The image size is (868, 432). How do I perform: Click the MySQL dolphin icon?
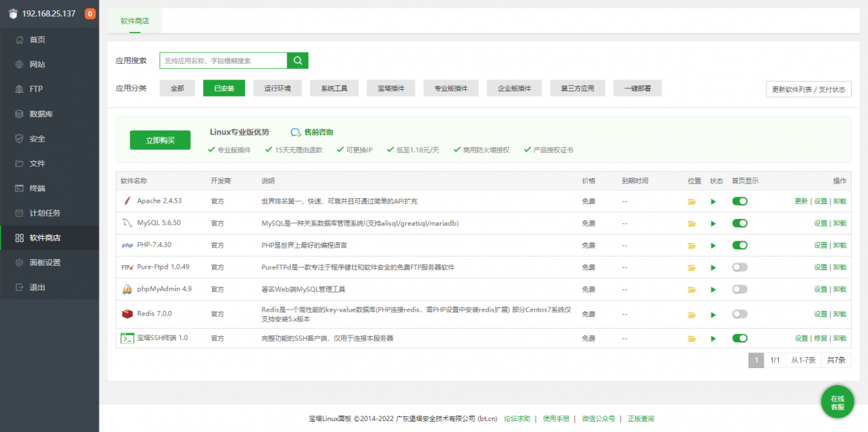tap(128, 223)
